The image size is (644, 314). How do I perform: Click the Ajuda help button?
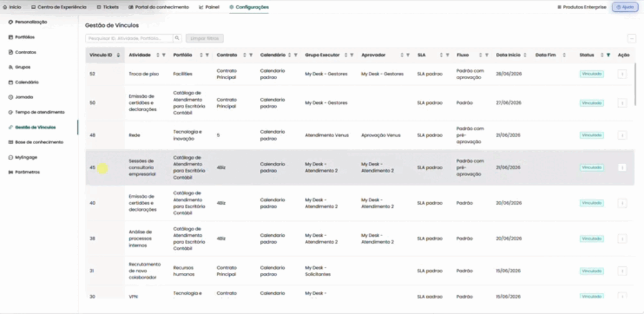coord(625,7)
